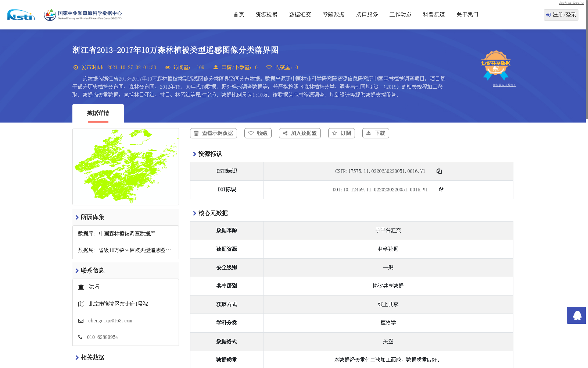Open the 如何获取该数据 link

coord(504,85)
